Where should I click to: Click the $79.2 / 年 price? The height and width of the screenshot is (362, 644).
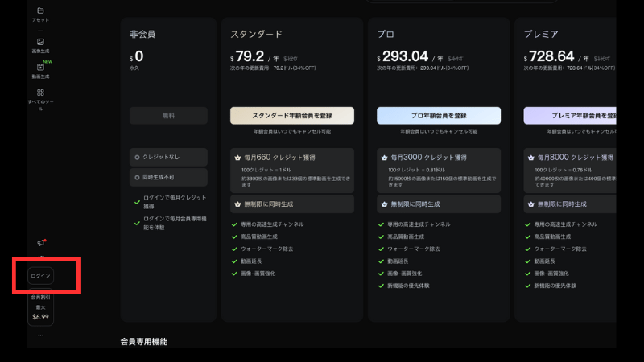254,56
